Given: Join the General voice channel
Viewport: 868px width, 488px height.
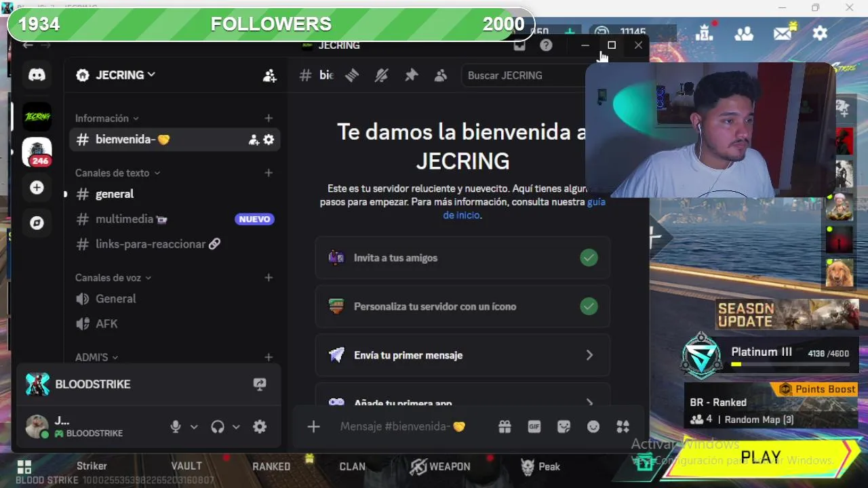Looking at the screenshot, I should (x=175, y=299).
